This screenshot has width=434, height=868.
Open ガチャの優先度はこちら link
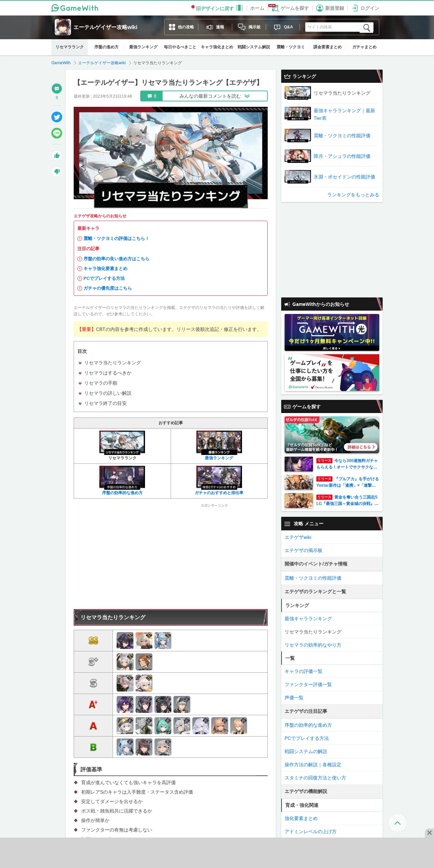pos(107,288)
